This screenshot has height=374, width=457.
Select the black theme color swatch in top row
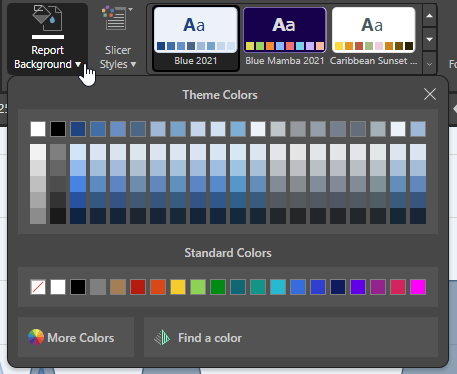58,129
